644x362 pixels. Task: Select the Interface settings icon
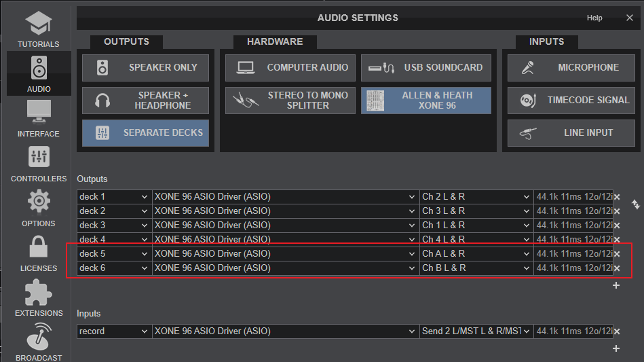click(x=38, y=117)
